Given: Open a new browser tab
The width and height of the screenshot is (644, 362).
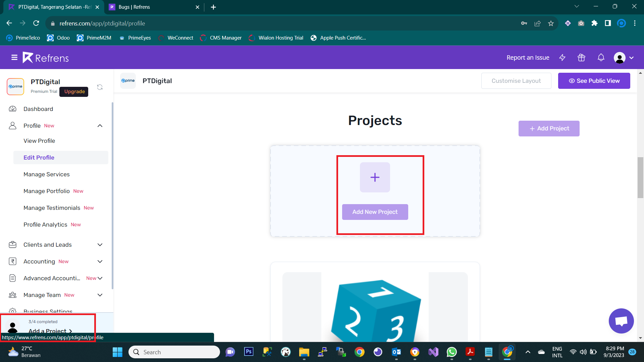Looking at the screenshot, I should pyautogui.click(x=213, y=7).
